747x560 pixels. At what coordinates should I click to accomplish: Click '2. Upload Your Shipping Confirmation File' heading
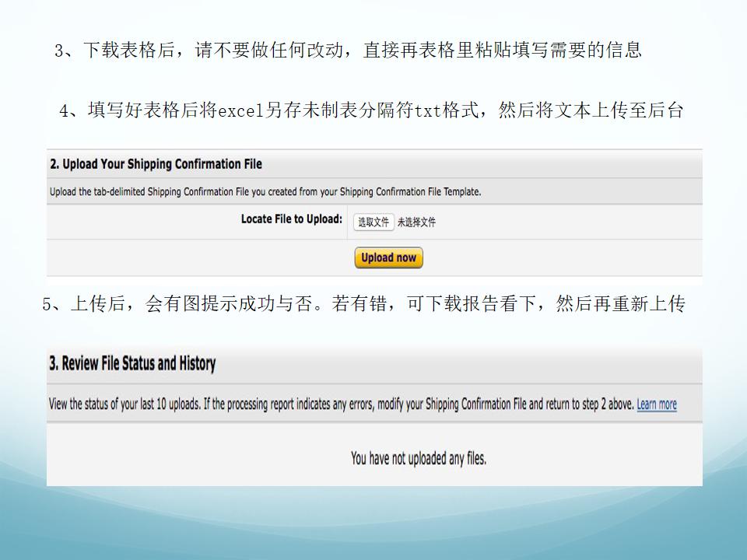(156, 164)
